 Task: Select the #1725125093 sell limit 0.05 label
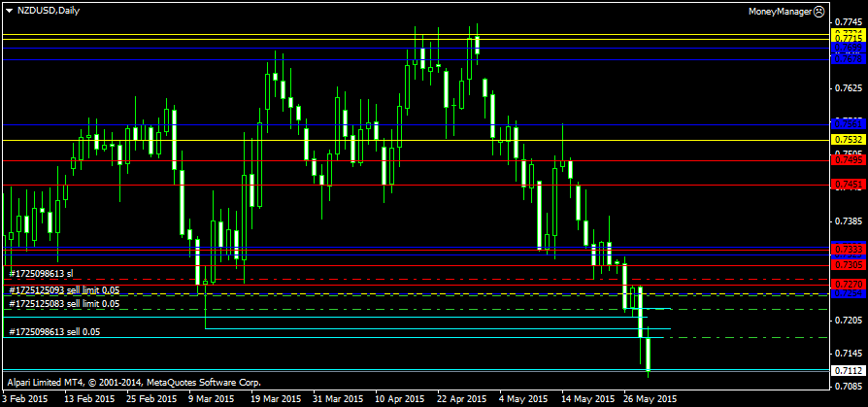64,289
